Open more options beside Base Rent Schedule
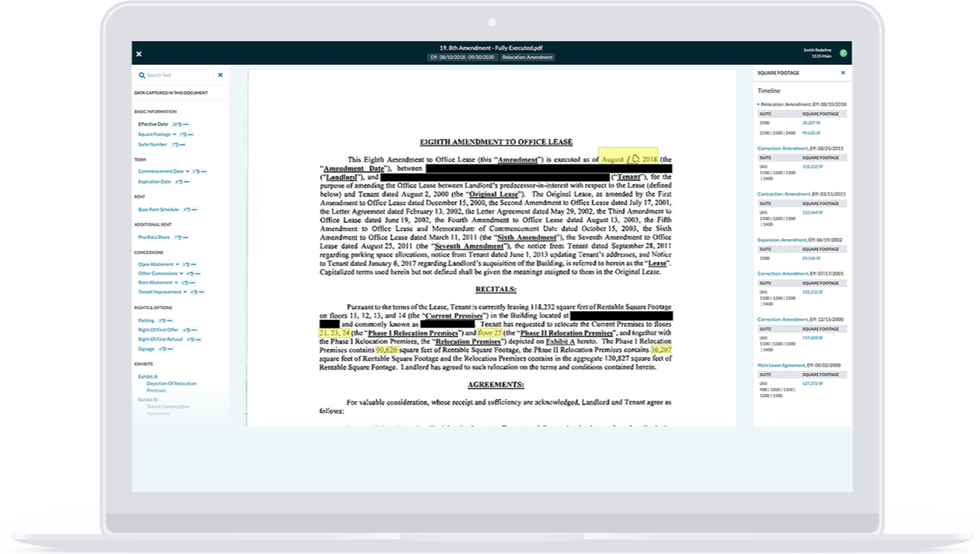Viewport: 980px width, 554px height. (194, 210)
